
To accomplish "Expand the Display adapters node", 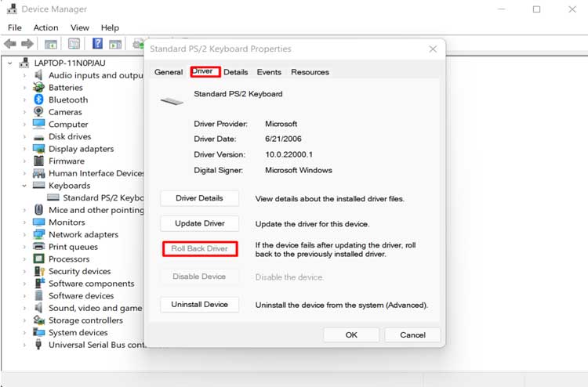I will (x=25, y=149).
